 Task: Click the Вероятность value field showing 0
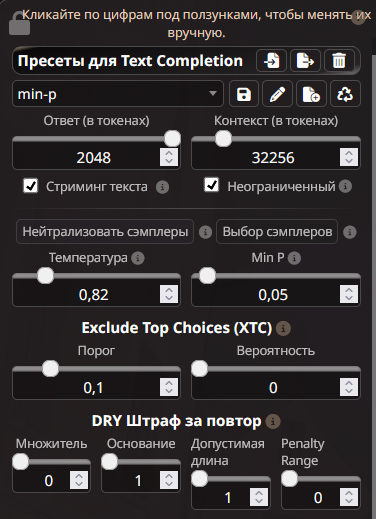point(276,387)
